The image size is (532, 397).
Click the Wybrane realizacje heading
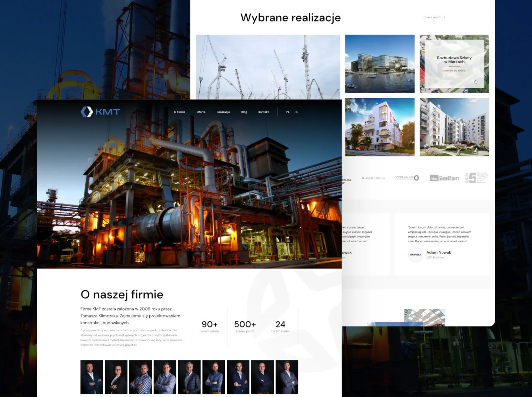(x=291, y=18)
